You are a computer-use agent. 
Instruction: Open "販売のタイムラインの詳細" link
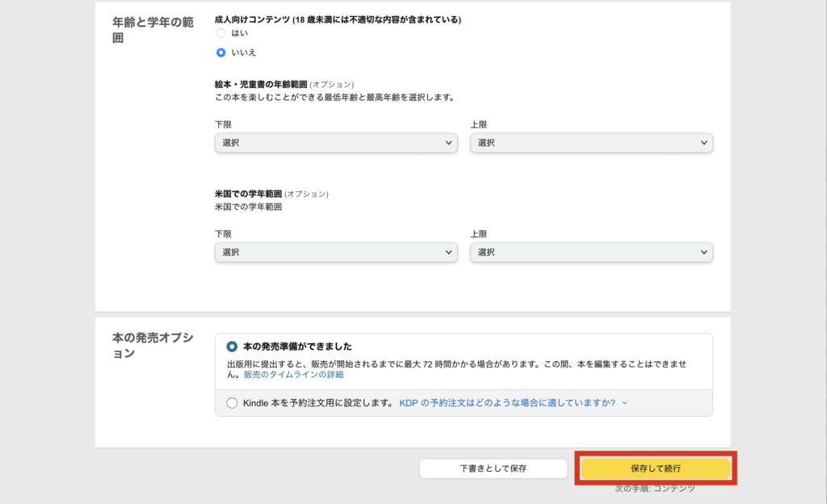[293, 375]
